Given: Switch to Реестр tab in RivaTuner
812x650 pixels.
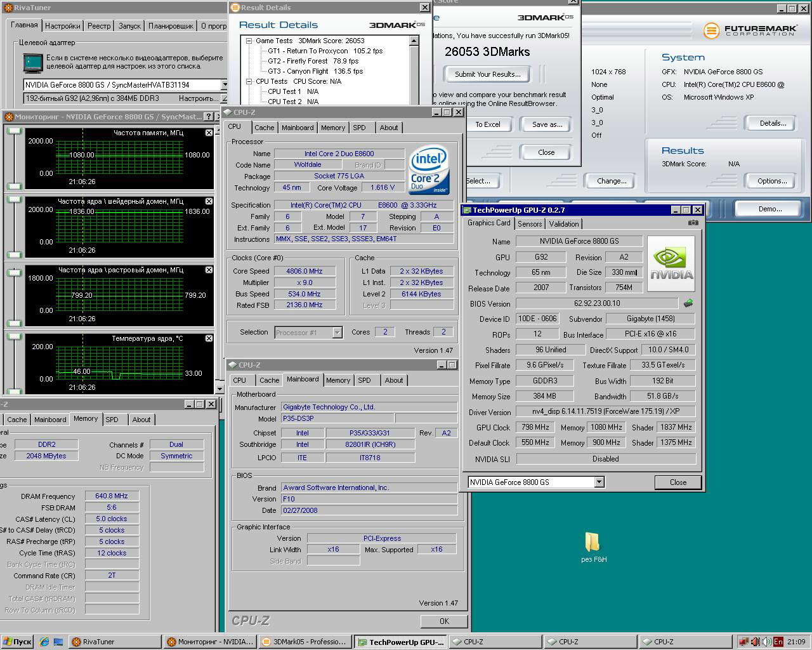Looking at the screenshot, I should 99,26.
